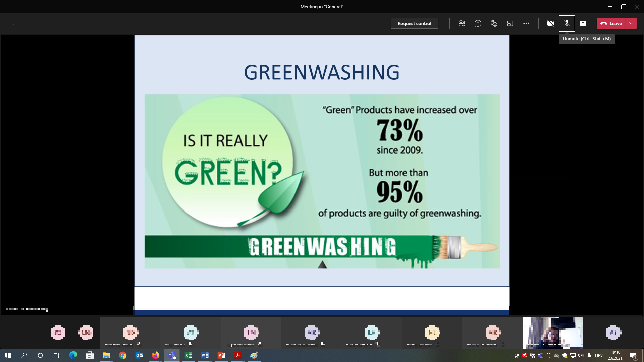Leave the meeting
The image size is (644, 362).
click(611, 23)
